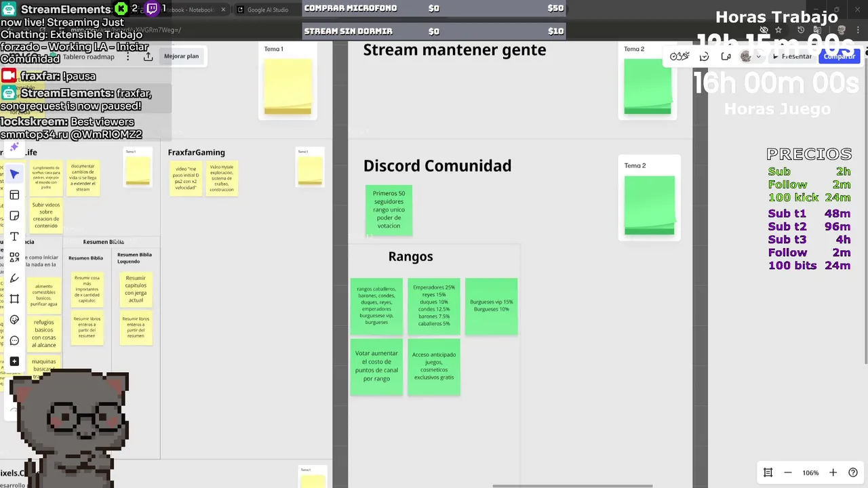Toggle the crossed-eye address bar icon
This screenshot has width=868, height=488.
click(x=764, y=30)
